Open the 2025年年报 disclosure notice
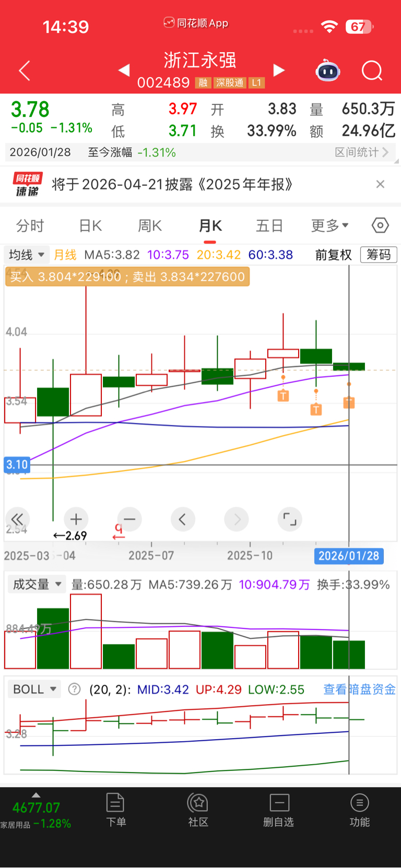Viewport: 401px width, 868px height. pos(172,184)
